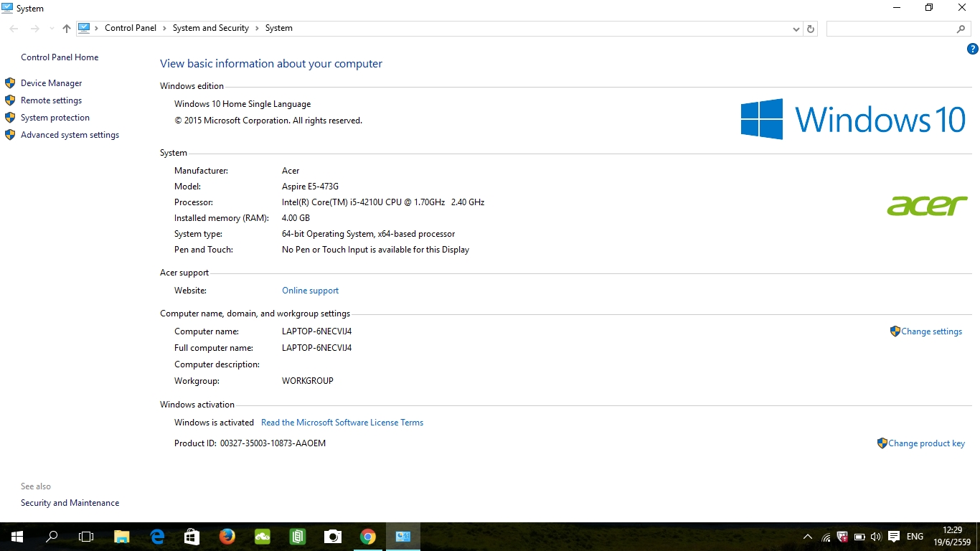The width and height of the screenshot is (980, 551).
Task: Click the Show desktop sliver at taskbar end
Action: point(978,537)
